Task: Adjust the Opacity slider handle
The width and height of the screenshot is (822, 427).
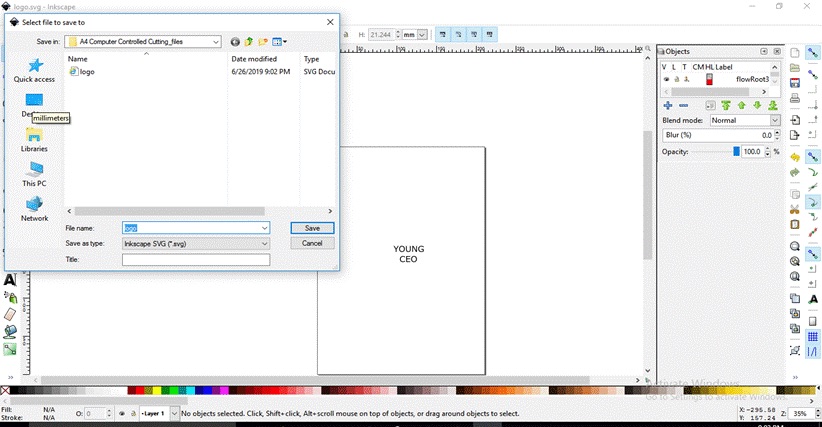Action: tap(736, 151)
